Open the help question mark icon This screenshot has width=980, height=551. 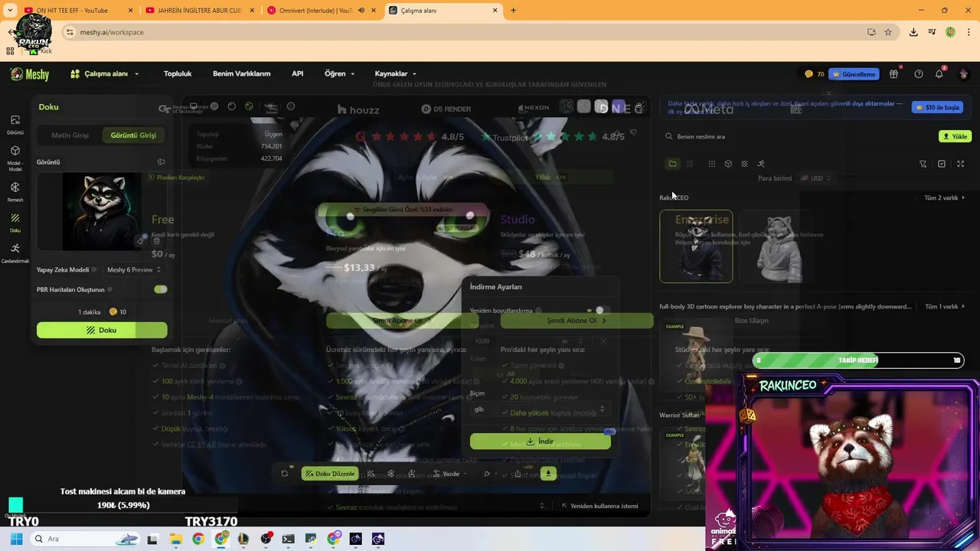(919, 74)
